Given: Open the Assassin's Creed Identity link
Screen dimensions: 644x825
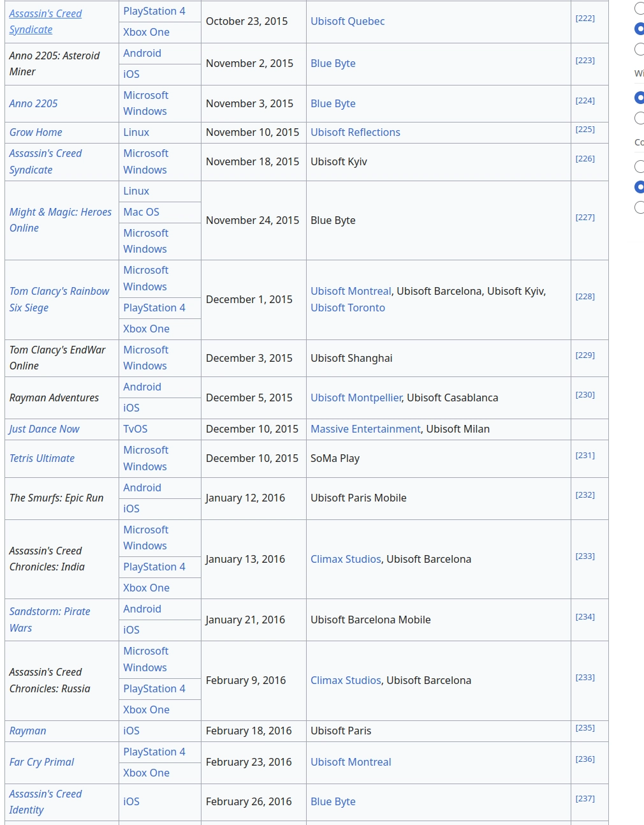Looking at the screenshot, I should tap(45, 802).
